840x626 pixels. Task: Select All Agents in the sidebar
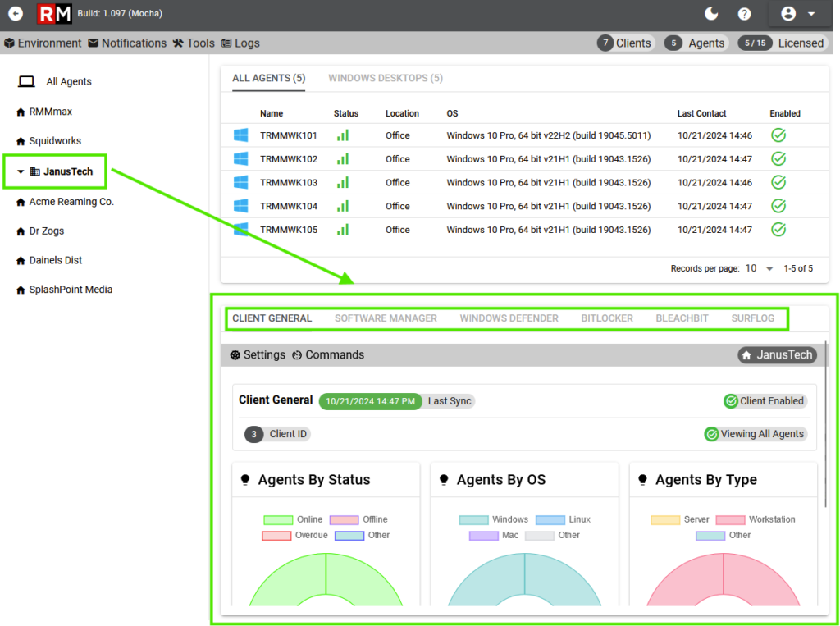(x=55, y=81)
